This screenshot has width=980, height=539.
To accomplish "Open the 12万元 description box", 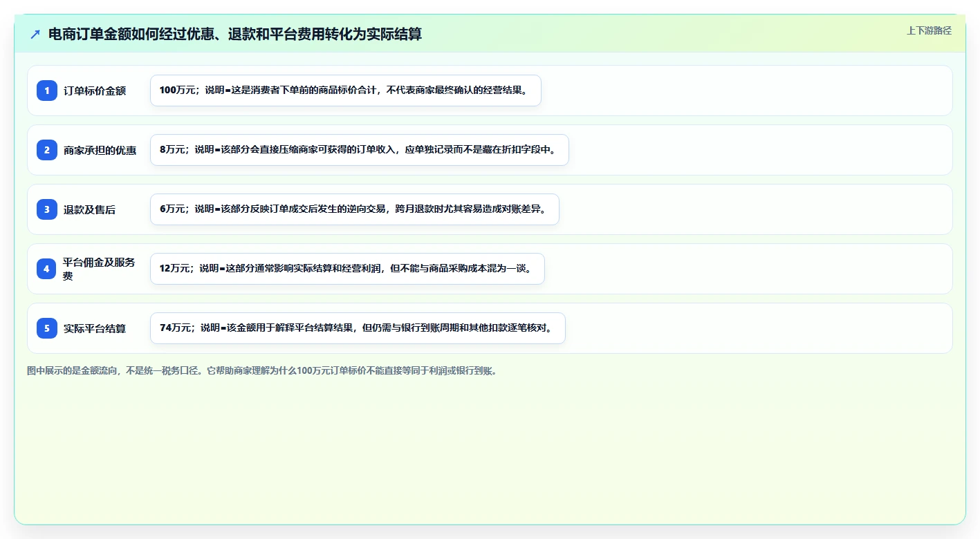I will (x=347, y=269).
